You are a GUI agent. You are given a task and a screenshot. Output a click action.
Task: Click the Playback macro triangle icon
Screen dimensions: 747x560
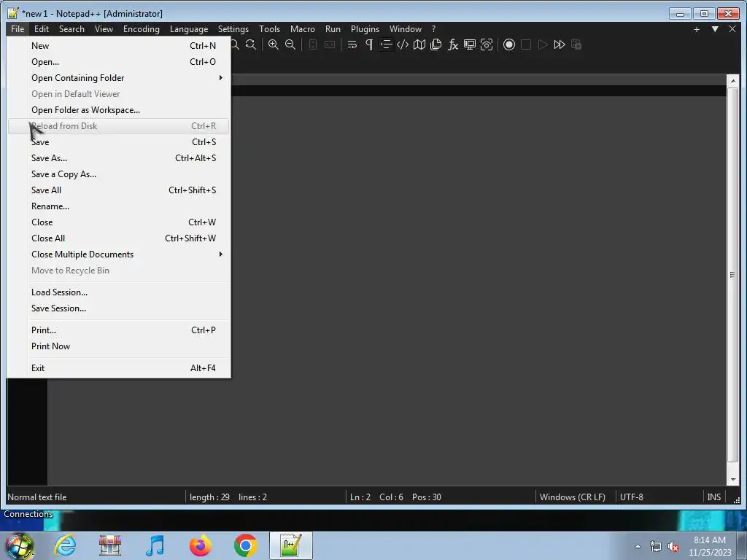click(x=543, y=44)
